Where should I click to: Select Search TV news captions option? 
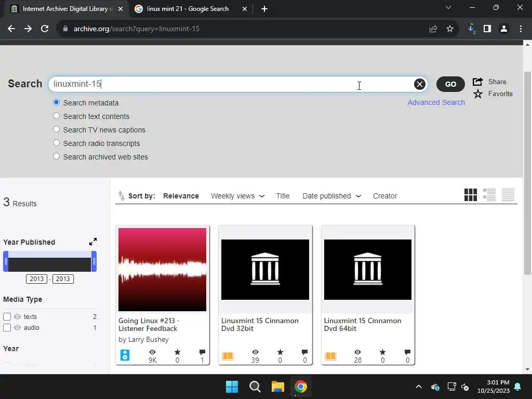pyautogui.click(x=56, y=129)
